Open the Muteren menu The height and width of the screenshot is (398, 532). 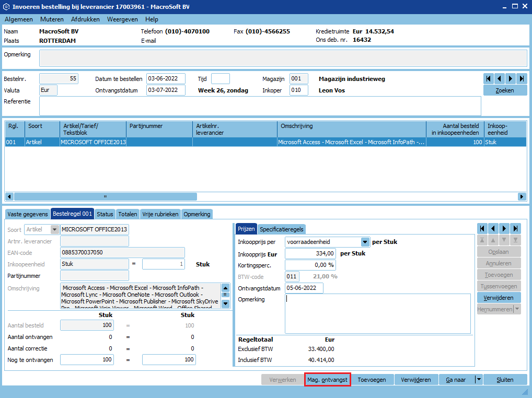52,19
